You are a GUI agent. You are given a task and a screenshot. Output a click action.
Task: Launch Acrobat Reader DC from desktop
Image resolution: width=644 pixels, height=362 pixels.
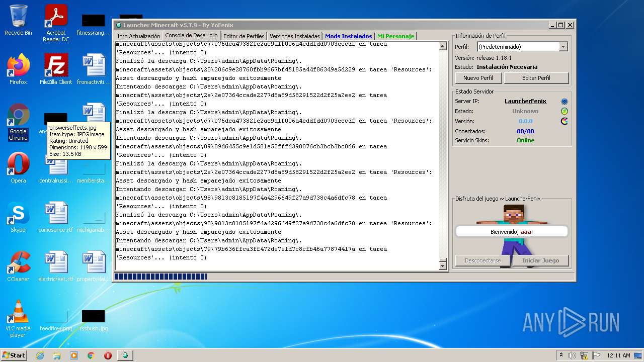[56, 23]
